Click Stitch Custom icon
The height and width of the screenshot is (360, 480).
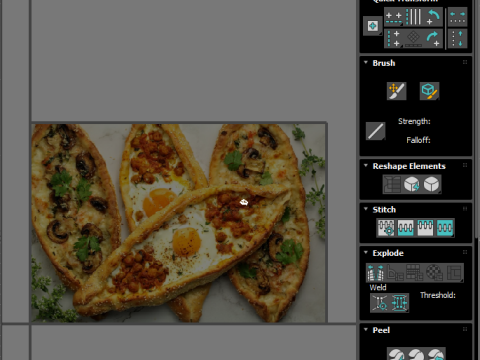445,228
